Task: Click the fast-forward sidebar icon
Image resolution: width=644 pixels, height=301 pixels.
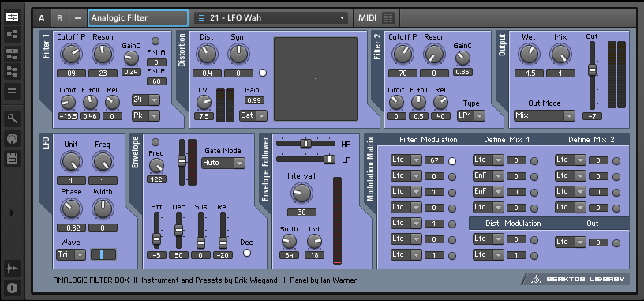Action: tap(12, 269)
